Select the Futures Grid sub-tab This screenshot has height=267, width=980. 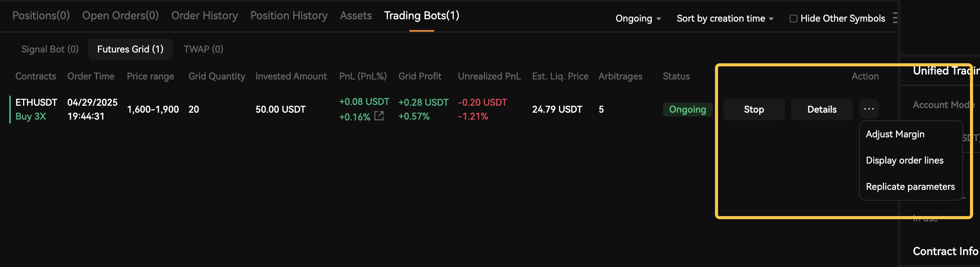click(x=130, y=49)
